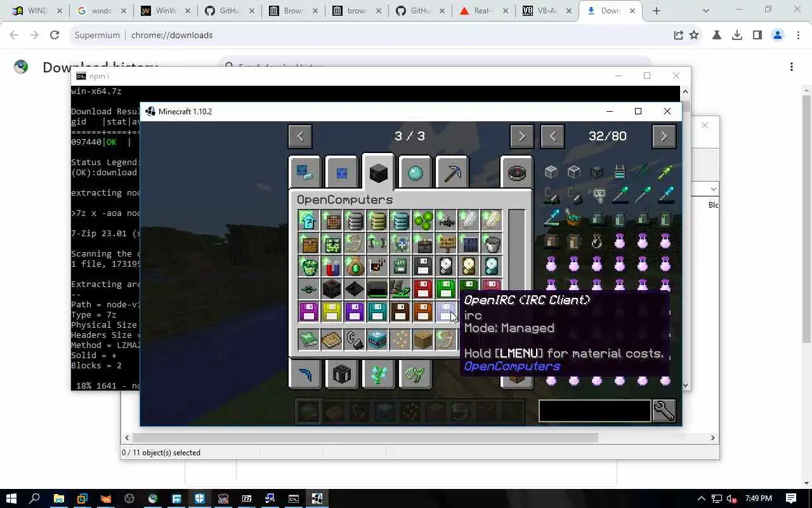
Task: Open JEI config wrench button
Action: (664, 411)
